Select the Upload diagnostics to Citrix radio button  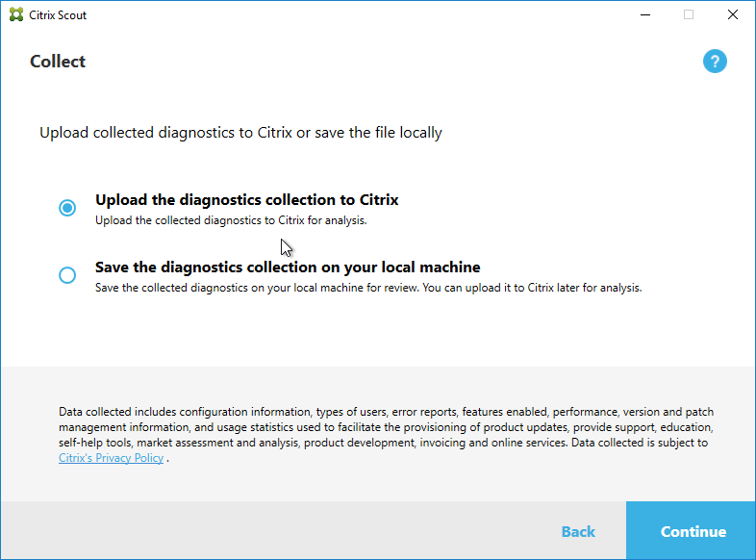(67, 208)
